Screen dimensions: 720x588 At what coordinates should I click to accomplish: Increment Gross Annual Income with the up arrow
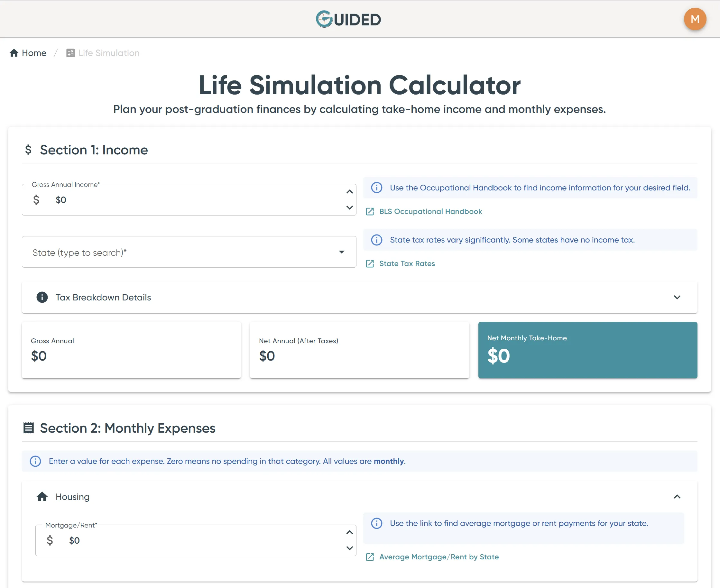(349, 192)
